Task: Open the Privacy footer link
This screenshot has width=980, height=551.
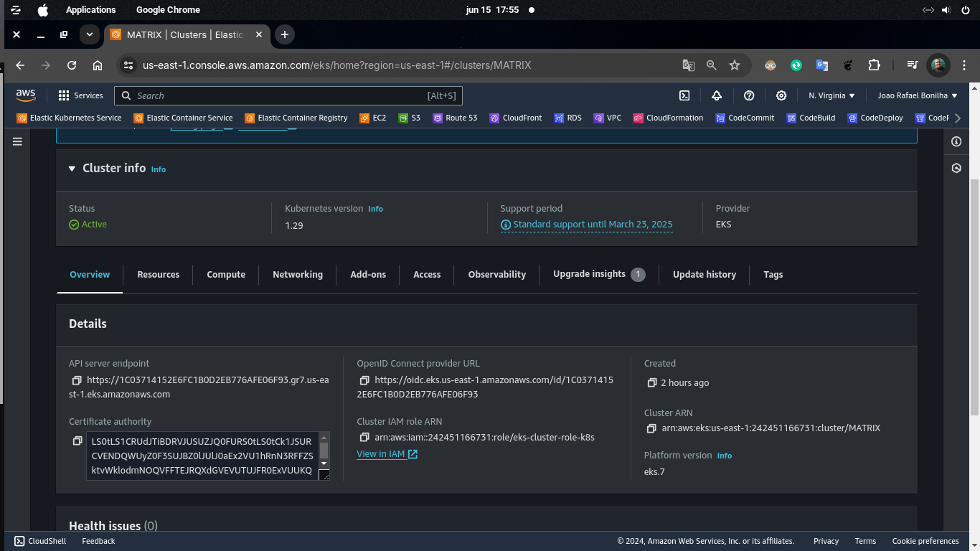Action: [x=826, y=541]
